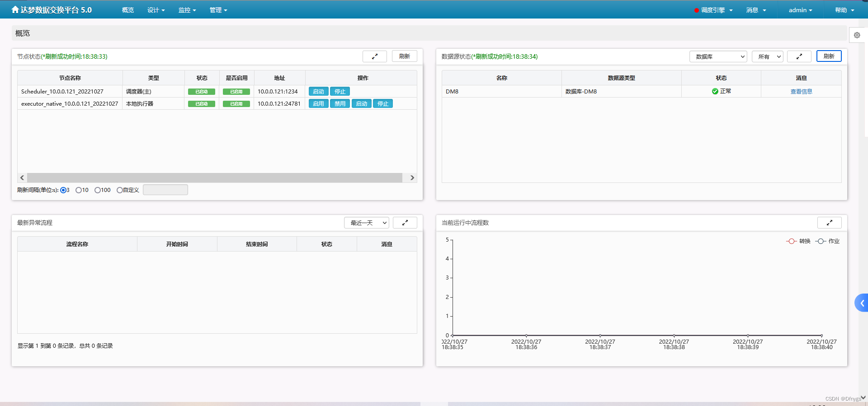The image size is (868, 406).
Task: Click the executor_native_10.0.0.121_20221027 node name
Action: click(x=70, y=103)
